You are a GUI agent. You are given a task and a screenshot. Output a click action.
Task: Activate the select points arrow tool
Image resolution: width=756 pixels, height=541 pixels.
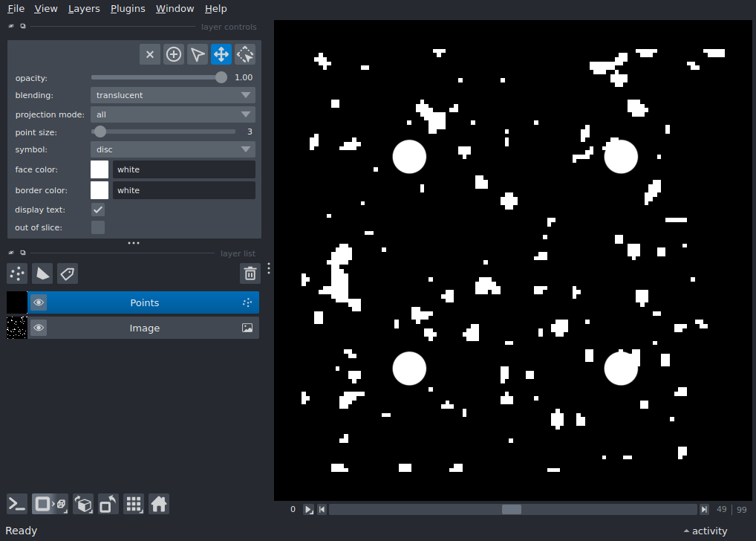(x=198, y=54)
